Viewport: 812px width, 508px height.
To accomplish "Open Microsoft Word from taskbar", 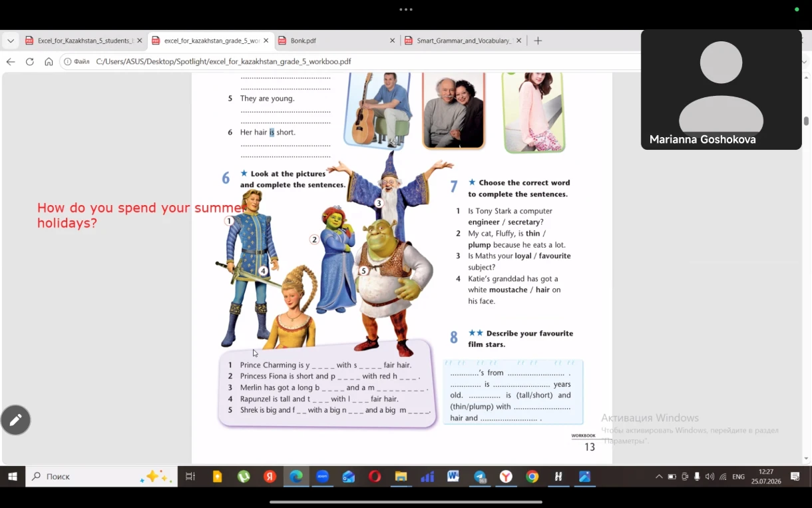I will coord(453,476).
